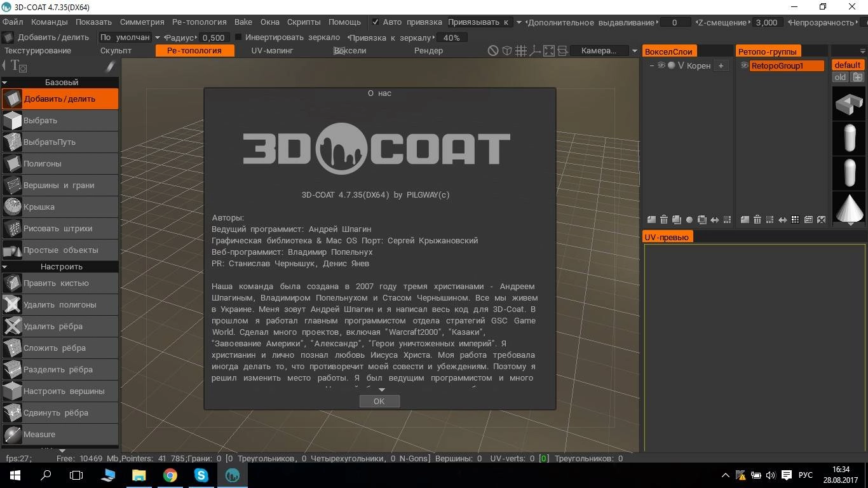The image size is (868, 488).
Task: Click the Радиус value field 0,500
Action: pos(215,37)
